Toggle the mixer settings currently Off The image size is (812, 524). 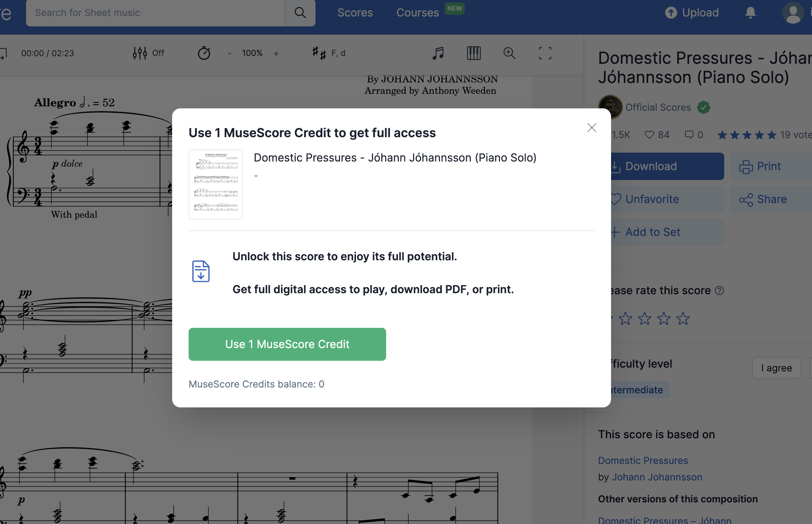coord(148,53)
